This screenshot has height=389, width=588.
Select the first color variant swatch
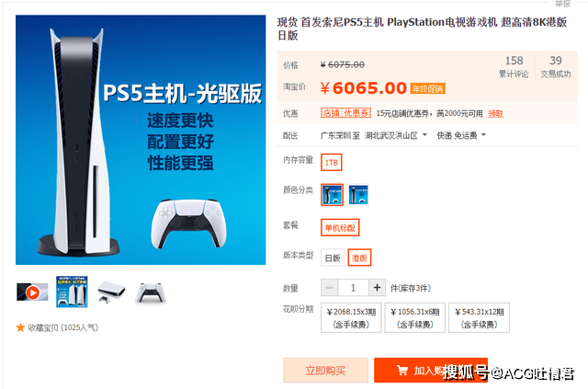(332, 195)
